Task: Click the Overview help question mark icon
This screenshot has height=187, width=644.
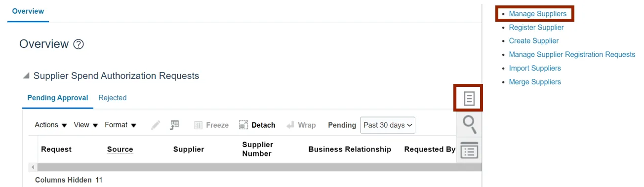Action: [78, 44]
